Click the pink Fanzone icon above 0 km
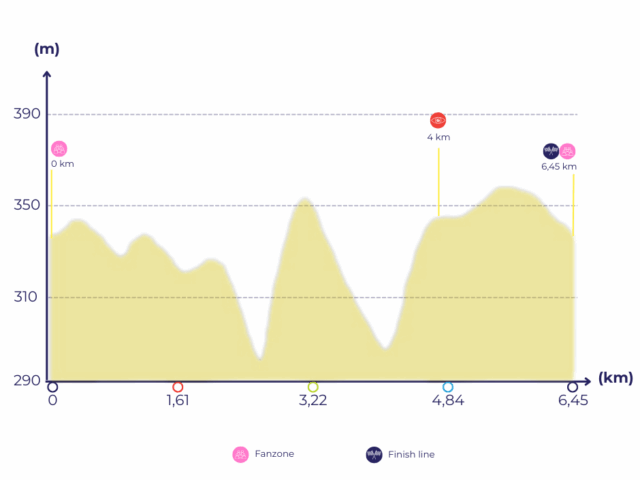640x480 pixels. (x=59, y=149)
